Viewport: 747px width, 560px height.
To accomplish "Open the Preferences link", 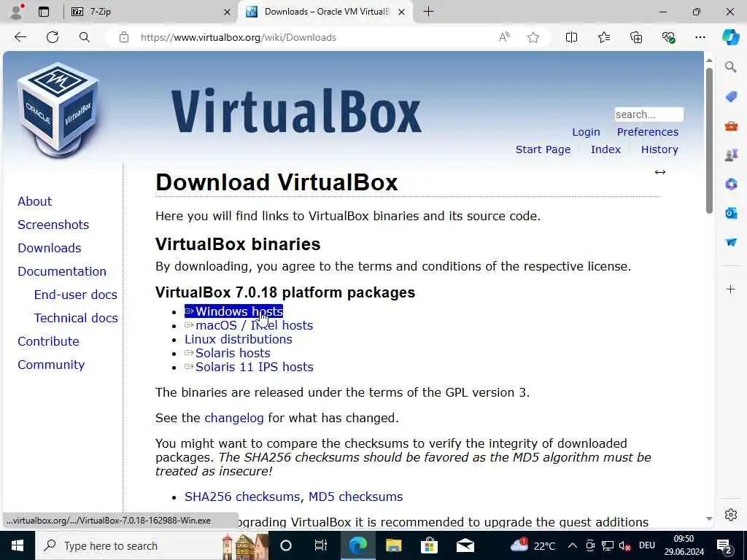I will tap(648, 132).
